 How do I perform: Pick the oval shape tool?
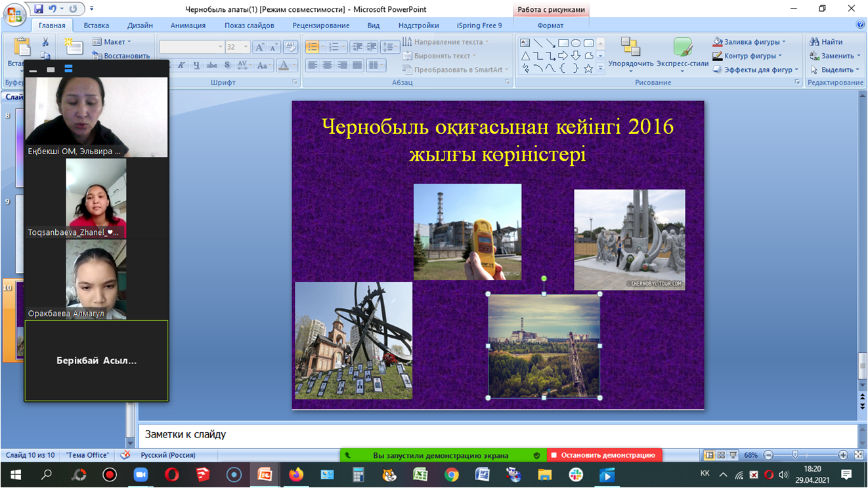pos(576,43)
